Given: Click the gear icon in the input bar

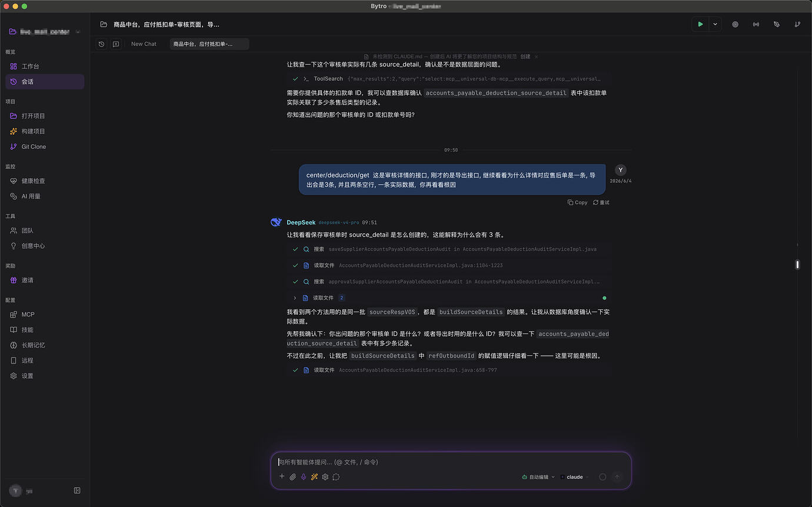Looking at the screenshot, I should pos(325,477).
